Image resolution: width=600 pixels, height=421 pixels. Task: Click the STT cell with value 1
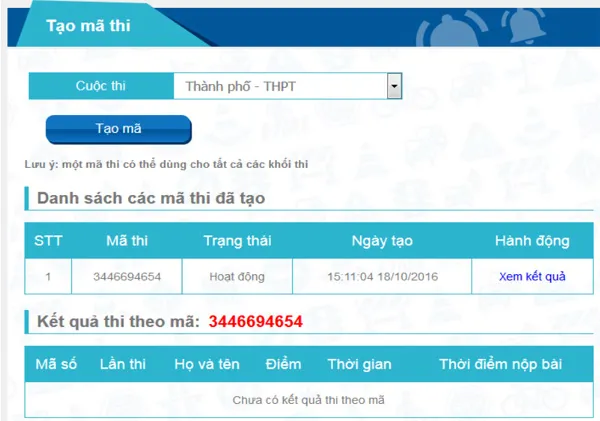[48, 276]
